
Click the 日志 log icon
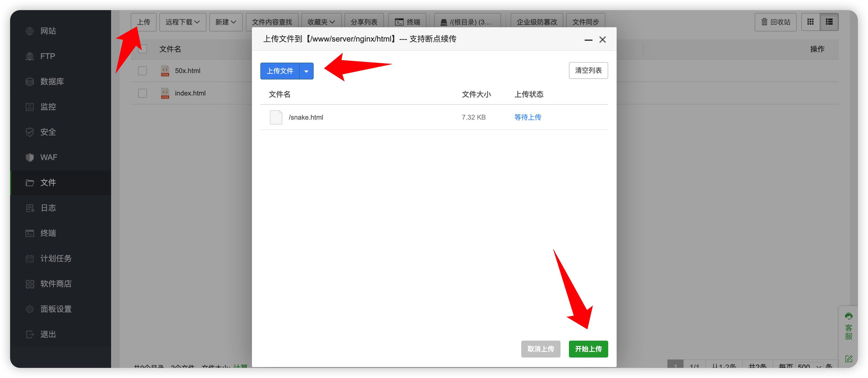(30, 208)
